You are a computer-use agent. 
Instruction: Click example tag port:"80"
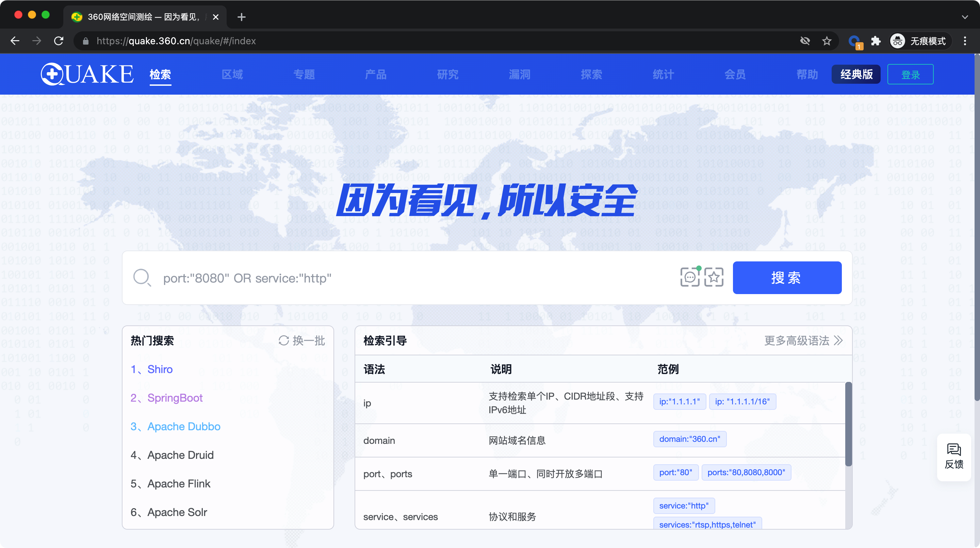676,472
